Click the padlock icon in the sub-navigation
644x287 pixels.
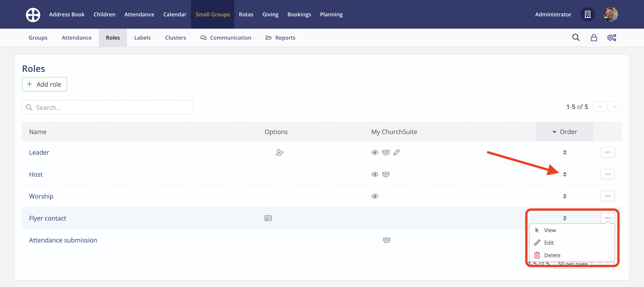[594, 38]
